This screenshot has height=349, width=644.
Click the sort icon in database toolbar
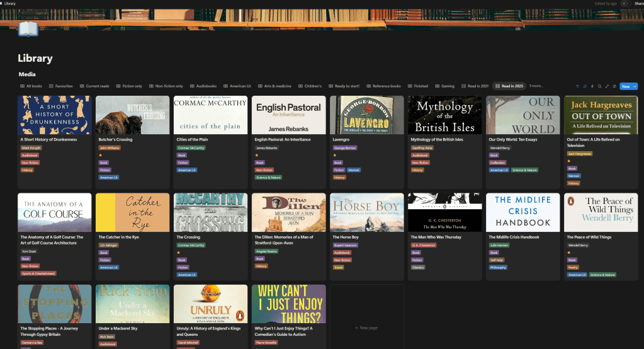[585, 86]
